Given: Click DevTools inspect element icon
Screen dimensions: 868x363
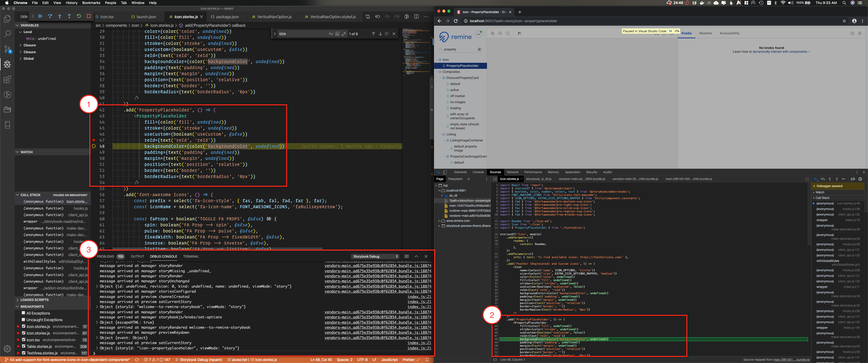Looking at the screenshot, I should click(438, 172).
